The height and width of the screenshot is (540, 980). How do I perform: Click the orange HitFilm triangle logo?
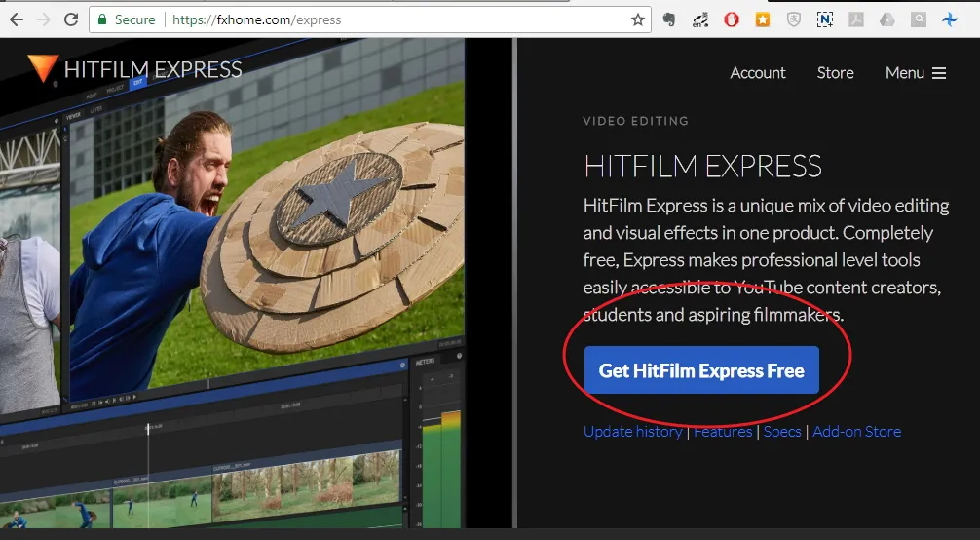[43, 67]
